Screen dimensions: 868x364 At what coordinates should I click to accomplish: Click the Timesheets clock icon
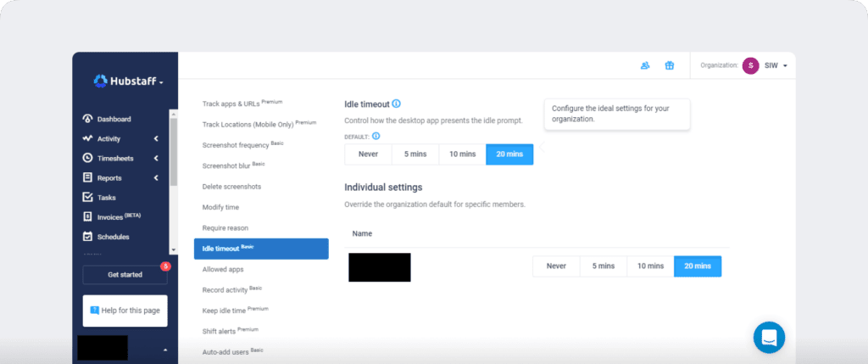tap(87, 158)
